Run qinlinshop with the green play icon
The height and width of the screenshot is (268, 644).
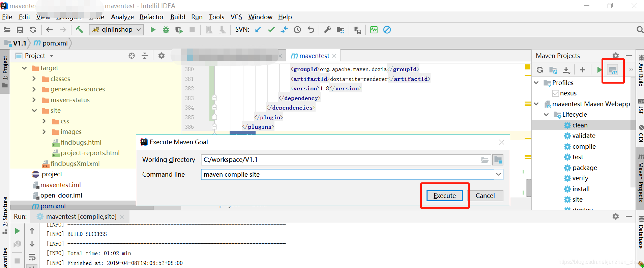pos(153,30)
